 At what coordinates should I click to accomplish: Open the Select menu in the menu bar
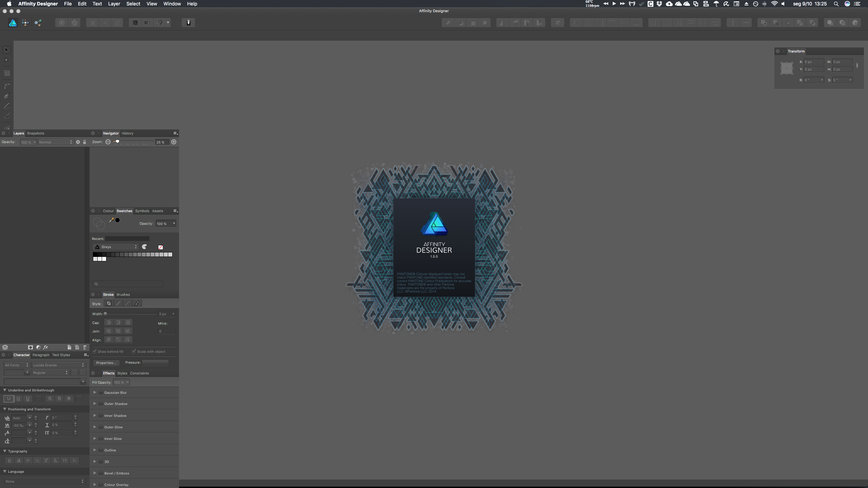pos(133,4)
